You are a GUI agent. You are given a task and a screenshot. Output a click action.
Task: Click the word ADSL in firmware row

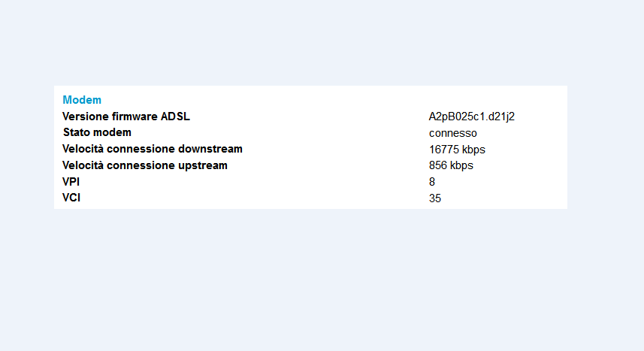[x=175, y=116]
